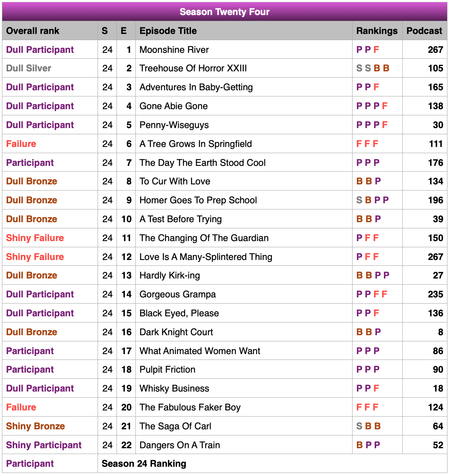
Task: Click the 'Hardly Kirk-ing' episode title
Action: point(170,275)
